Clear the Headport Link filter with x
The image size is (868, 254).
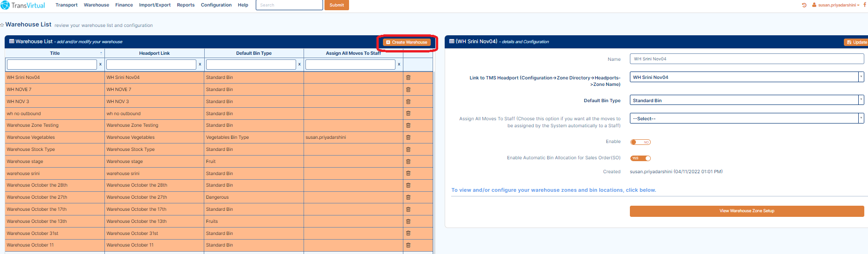pyautogui.click(x=200, y=64)
